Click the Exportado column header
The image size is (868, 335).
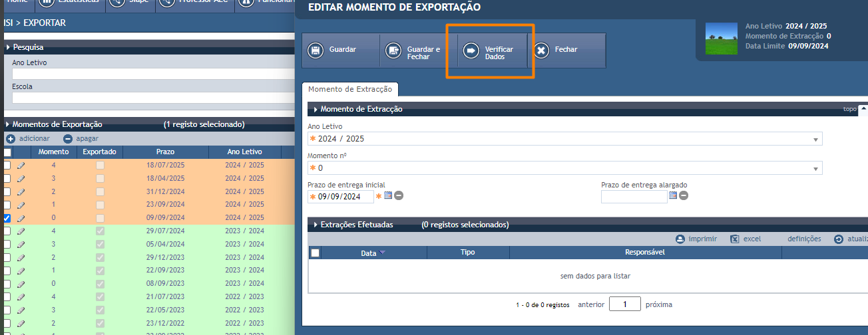(x=100, y=152)
